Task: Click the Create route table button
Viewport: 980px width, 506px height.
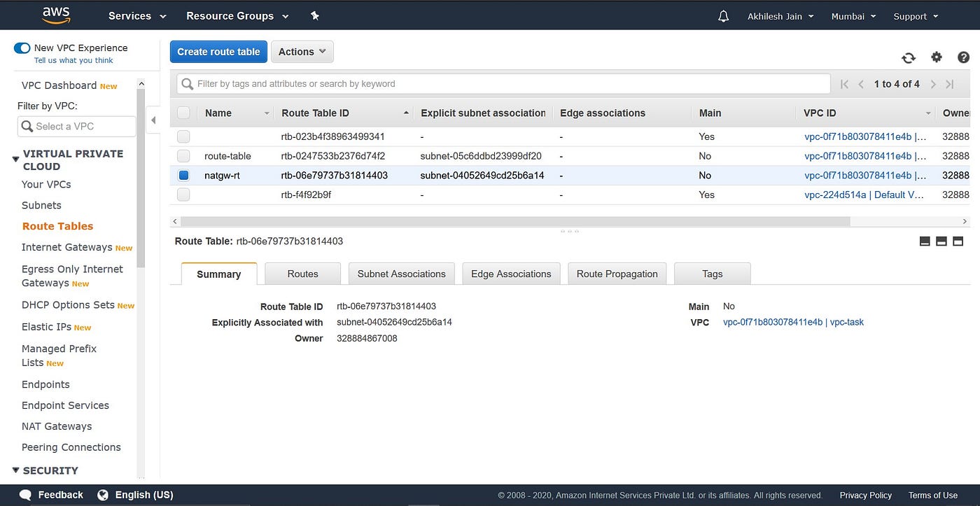Action: click(x=218, y=52)
